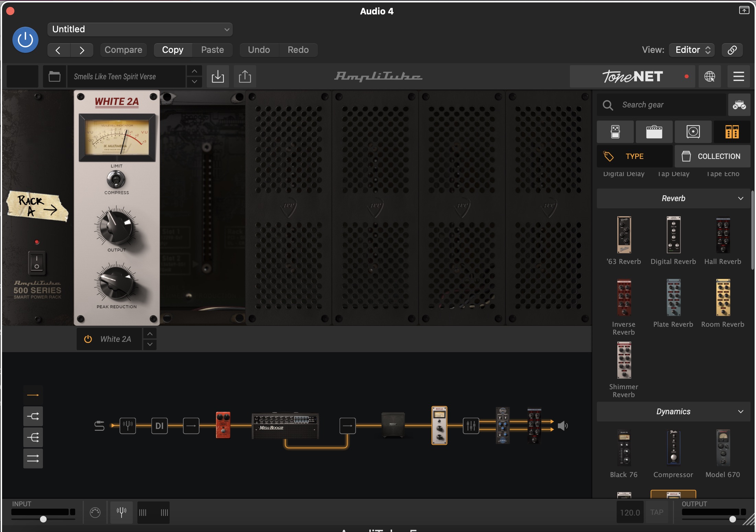Open the ToneNET panel
The width and height of the screenshot is (756, 532).
(632, 76)
